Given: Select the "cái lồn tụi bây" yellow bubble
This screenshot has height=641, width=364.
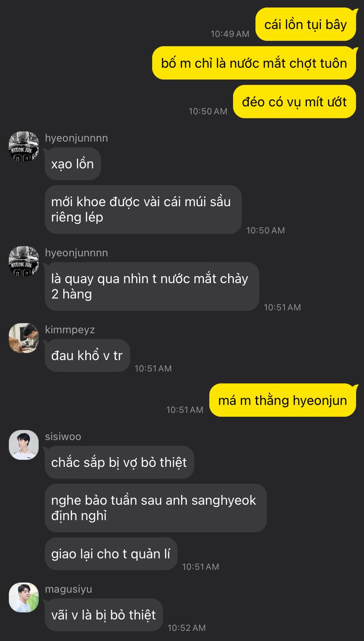Looking at the screenshot, I should [306, 24].
